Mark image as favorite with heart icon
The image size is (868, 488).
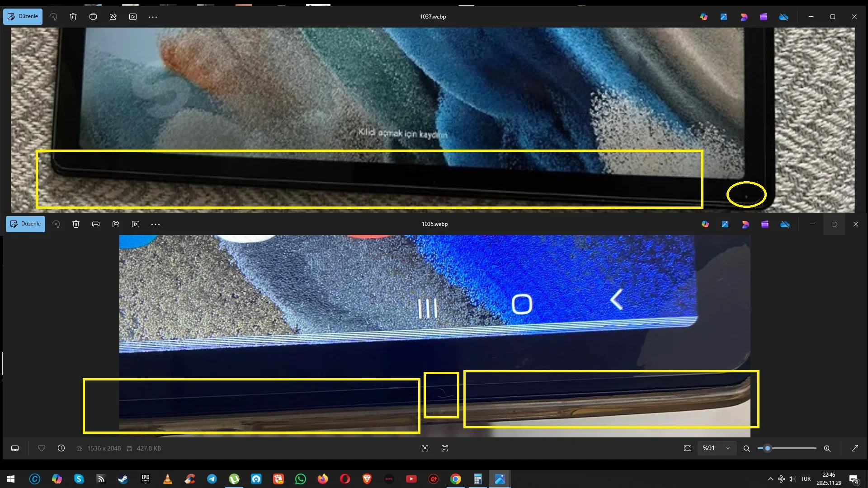tap(42, 448)
